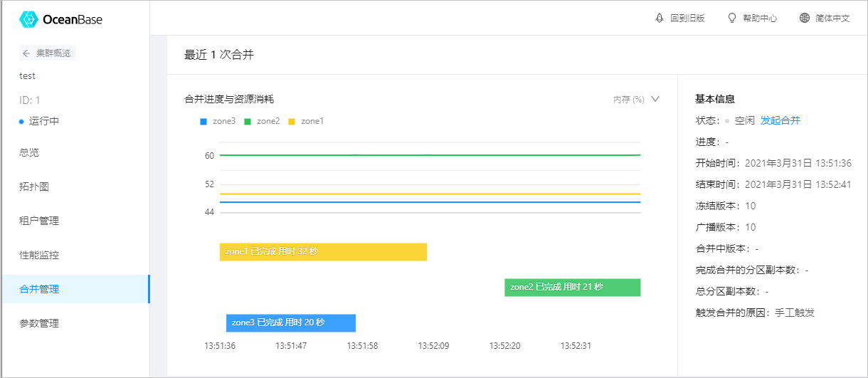Open the 帮助中心 menu

coord(752,18)
